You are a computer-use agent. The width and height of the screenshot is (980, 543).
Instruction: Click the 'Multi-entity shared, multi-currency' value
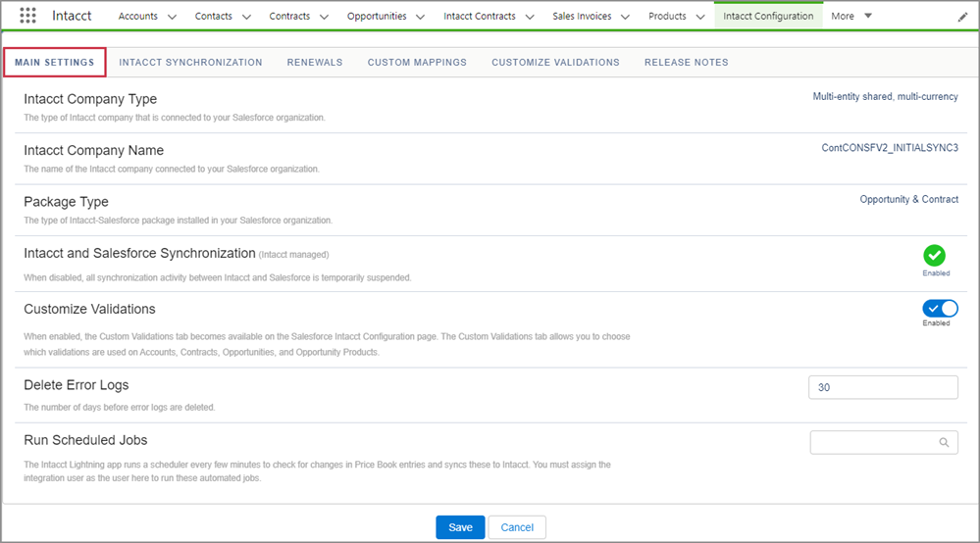(x=885, y=97)
